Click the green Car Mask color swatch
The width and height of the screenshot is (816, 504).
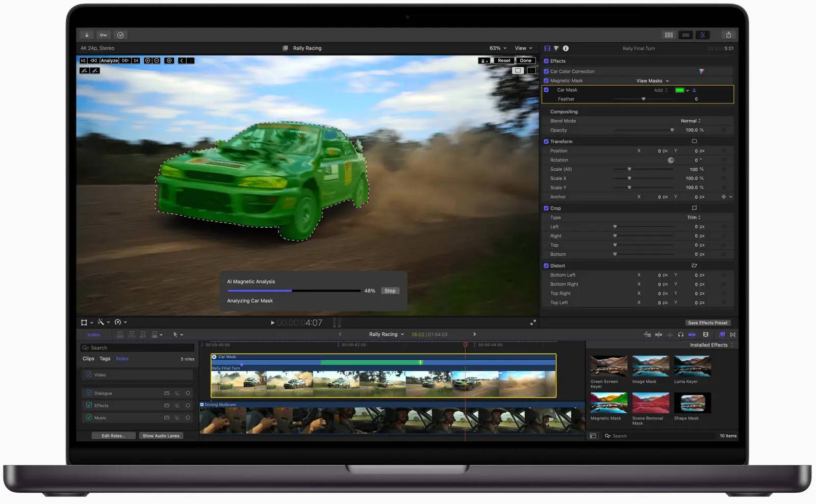[x=679, y=90]
